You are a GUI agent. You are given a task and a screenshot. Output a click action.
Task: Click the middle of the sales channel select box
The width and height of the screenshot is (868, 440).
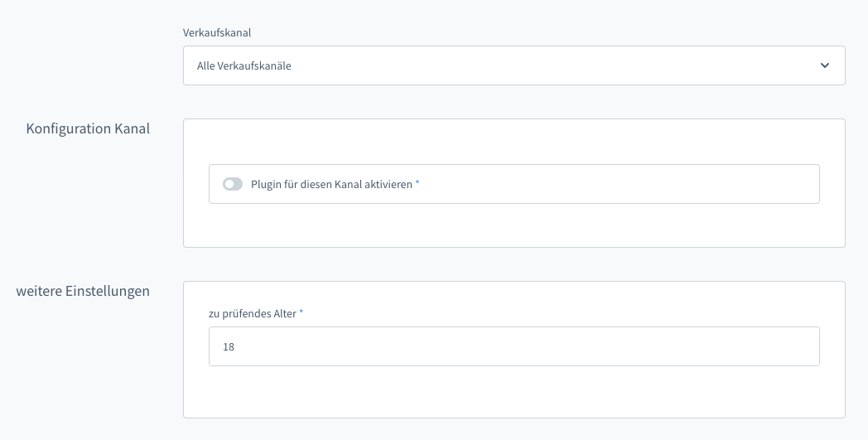point(514,65)
